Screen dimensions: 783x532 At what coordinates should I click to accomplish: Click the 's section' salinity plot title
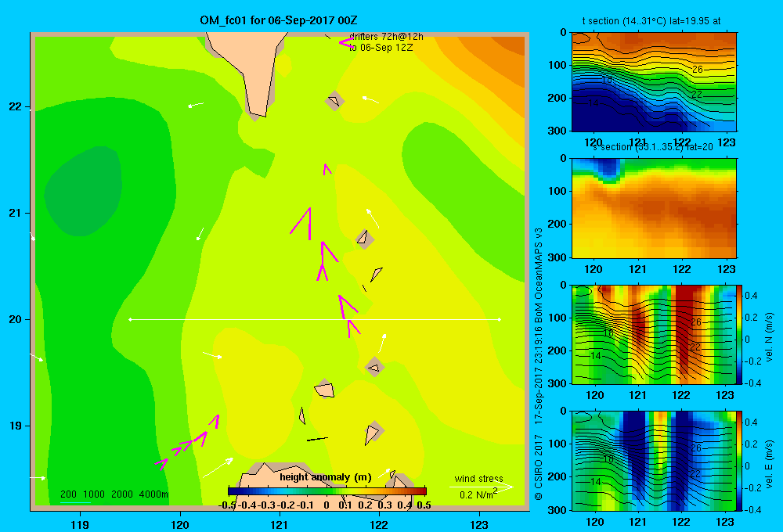tap(653, 147)
